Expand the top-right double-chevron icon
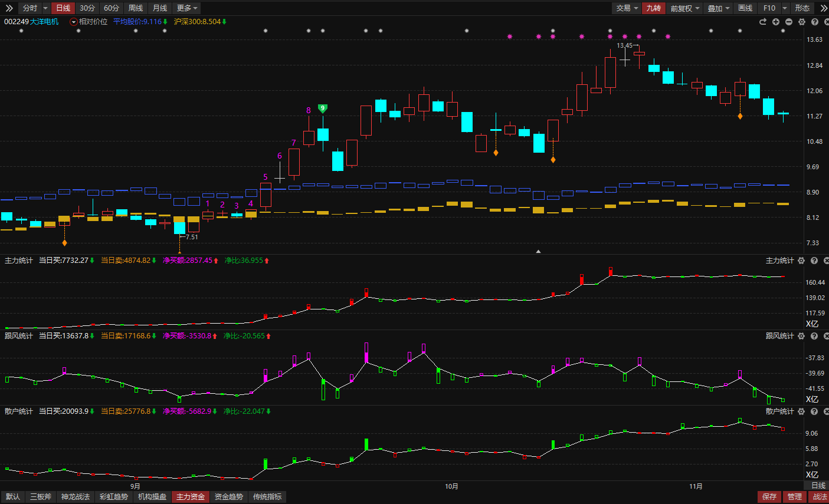The height and width of the screenshot is (504, 829). 824,8
